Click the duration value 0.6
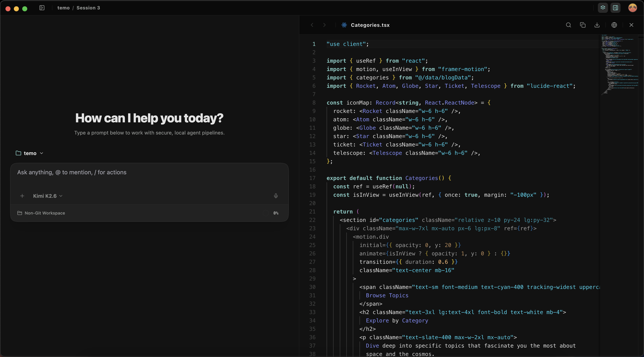This screenshot has height=357, width=644. coord(443,262)
